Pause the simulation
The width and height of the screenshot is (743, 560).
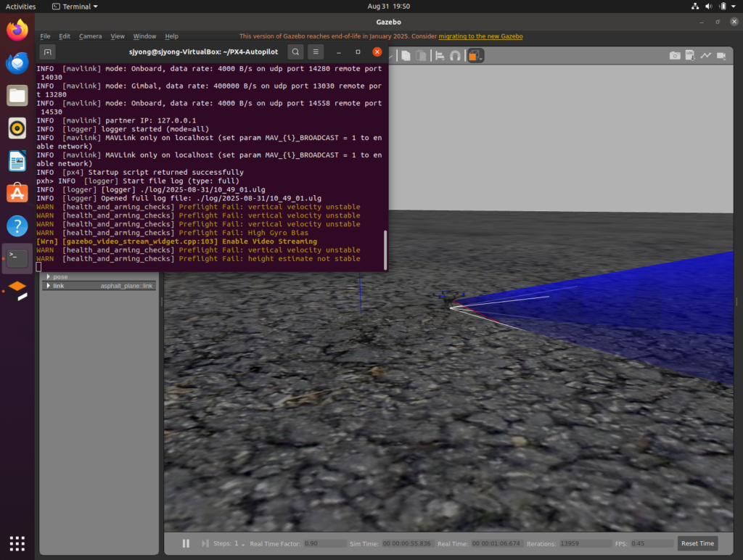pyautogui.click(x=186, y=543)
